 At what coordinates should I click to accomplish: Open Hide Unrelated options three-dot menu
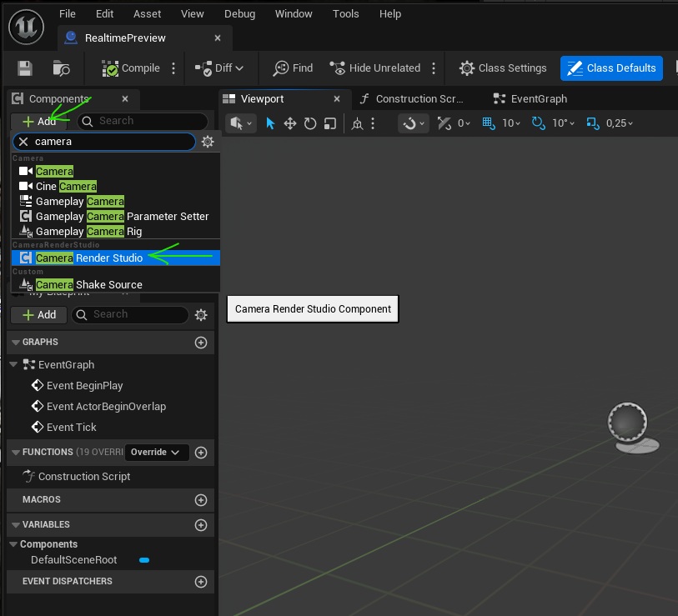coord(434,68)
